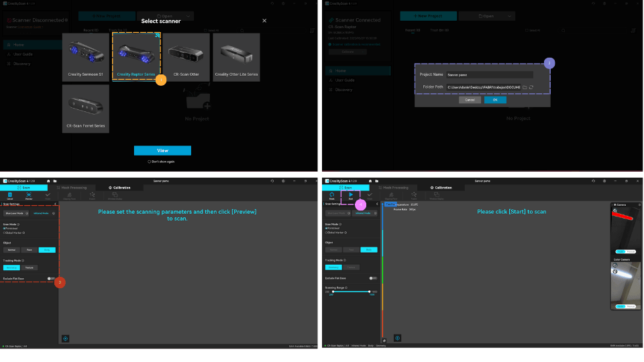Image resolution: width=644 pixels, height=362 pixels.
Task: Toggle Exclude Flat Base in preview screen
Action: [51, 278]
